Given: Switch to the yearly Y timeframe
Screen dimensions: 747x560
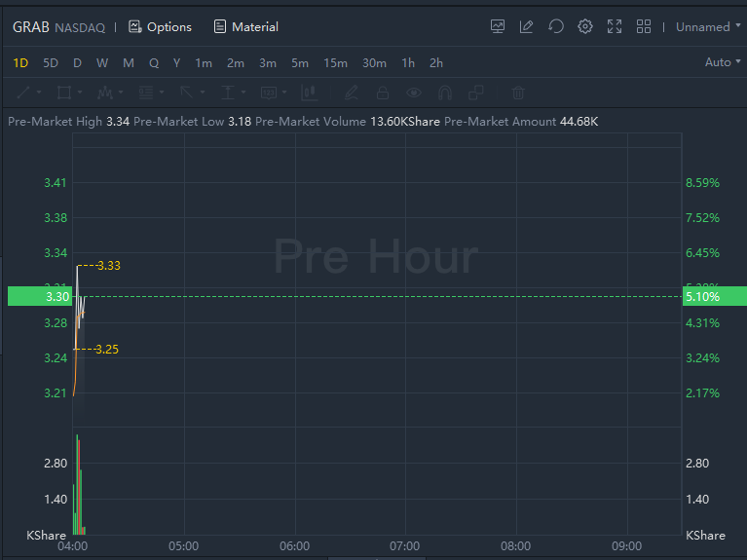Looking at the screenshot, I should pos(176,63).
